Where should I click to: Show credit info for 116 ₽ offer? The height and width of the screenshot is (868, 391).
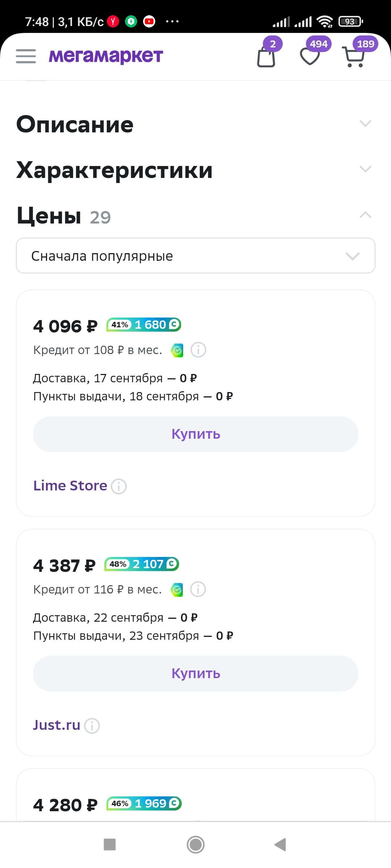coord(198,589)
